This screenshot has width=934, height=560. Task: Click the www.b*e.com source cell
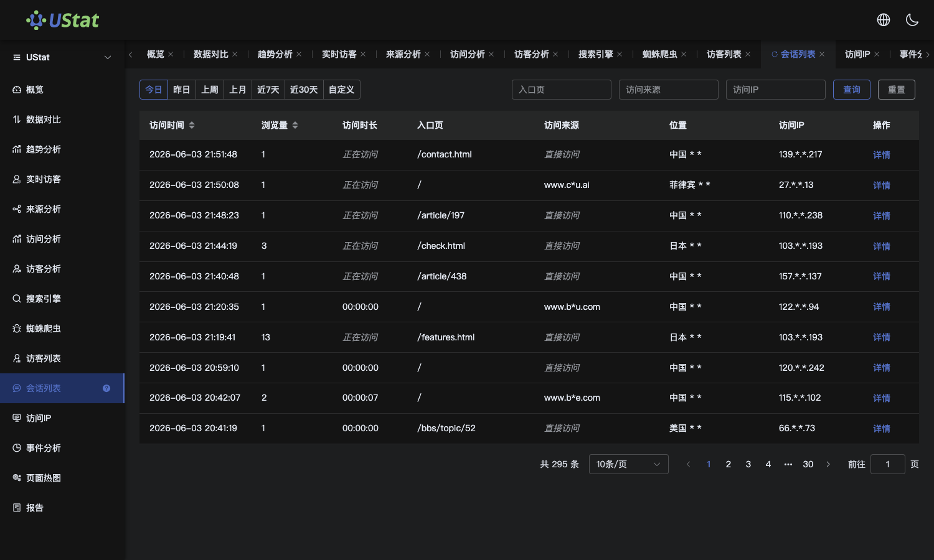[572, 398]
